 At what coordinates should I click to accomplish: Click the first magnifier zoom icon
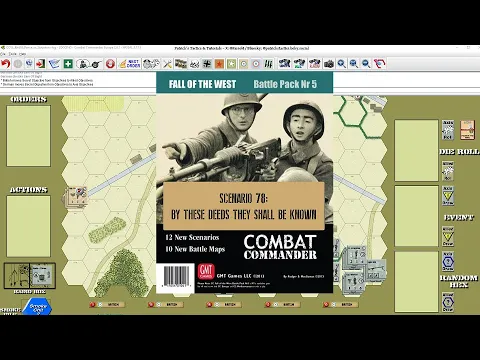point(341,63)
